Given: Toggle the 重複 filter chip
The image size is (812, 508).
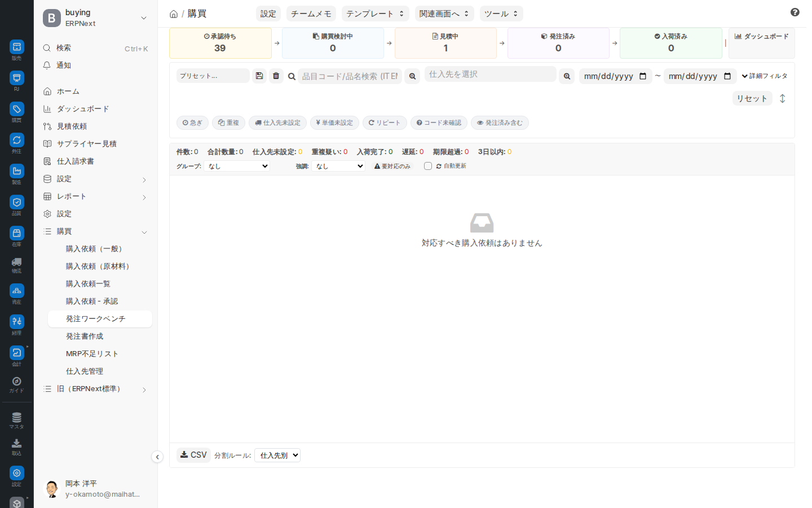Looking at the screenshot, I should click(x=228, y=122).
